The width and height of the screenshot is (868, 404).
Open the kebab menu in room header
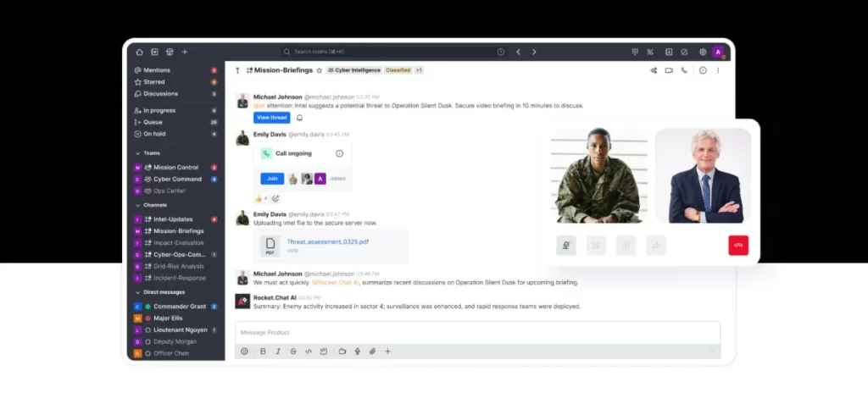click(x=719, y=70)
